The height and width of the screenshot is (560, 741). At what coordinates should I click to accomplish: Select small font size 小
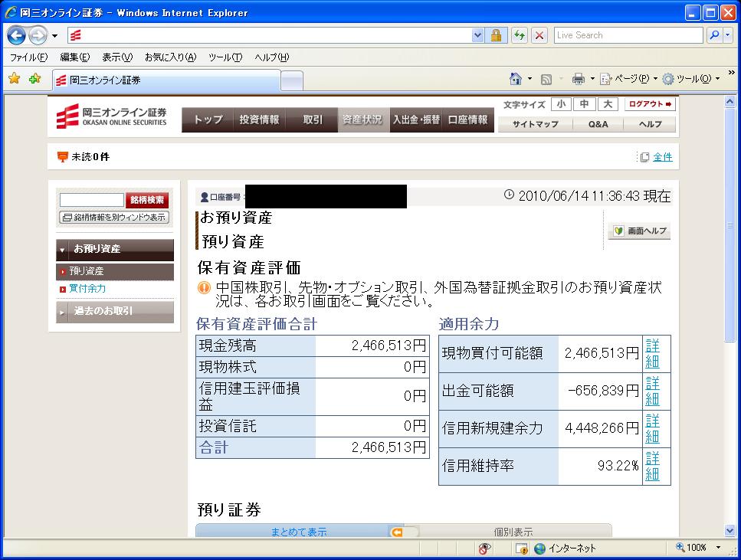pyautogui.click(x=561, y=104)
